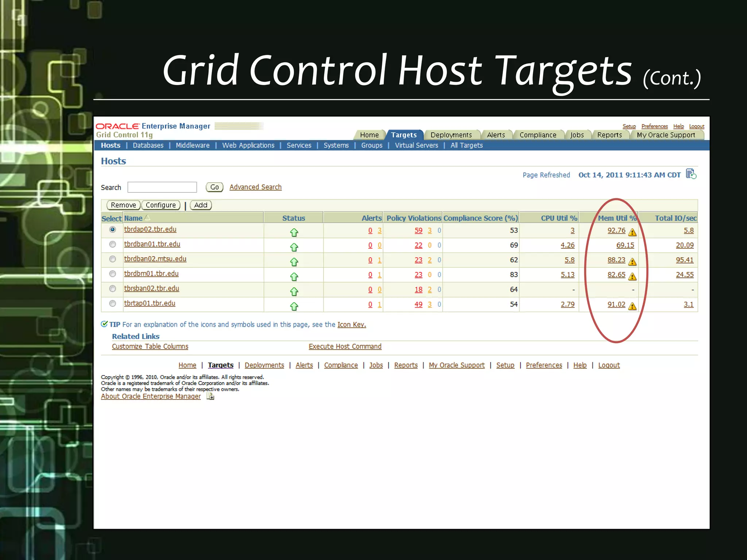Select radio button for tbrsban02.tbr.edu
This screenshot has width=747, height=560.
[112, 289]
